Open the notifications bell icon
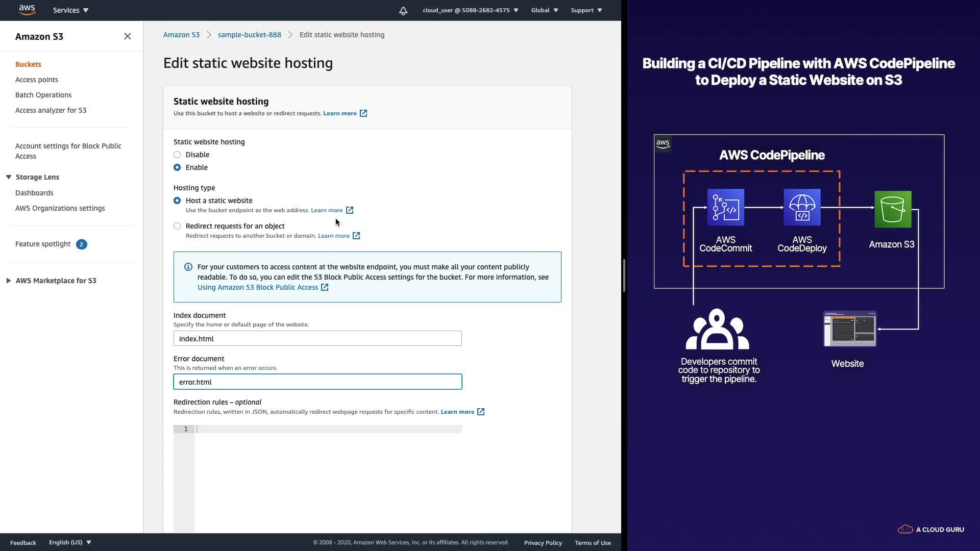The image size is (980, 551). coord(403,10)
